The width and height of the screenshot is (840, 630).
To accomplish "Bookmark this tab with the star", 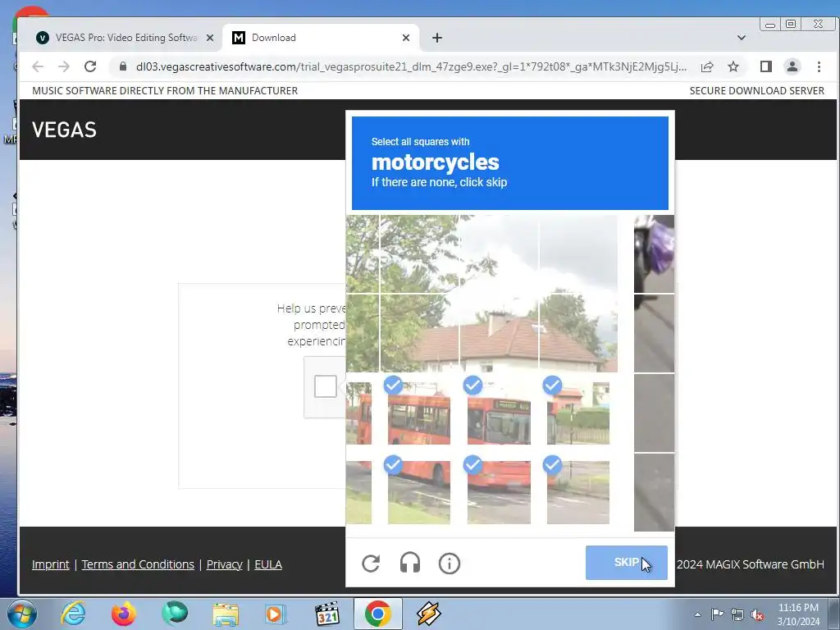I will pyautogui.click(x=733, y=66).
